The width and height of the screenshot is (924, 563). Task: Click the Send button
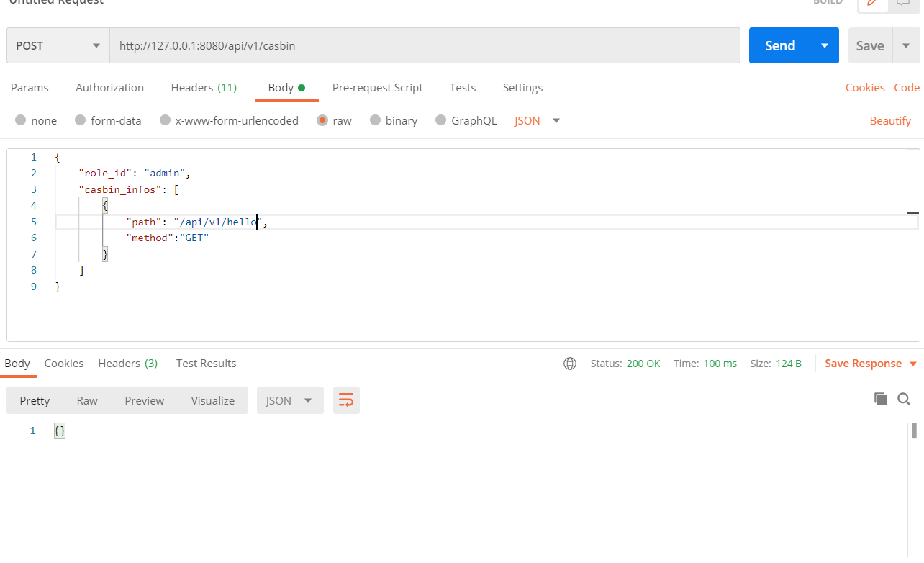click(x=780, y=45)
